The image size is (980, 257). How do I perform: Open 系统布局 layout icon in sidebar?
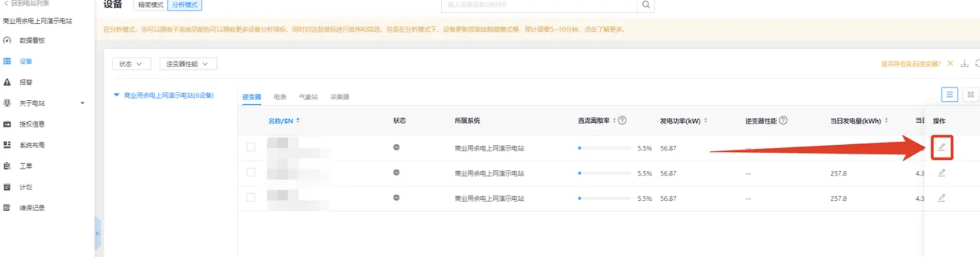[x=7, y=145]
